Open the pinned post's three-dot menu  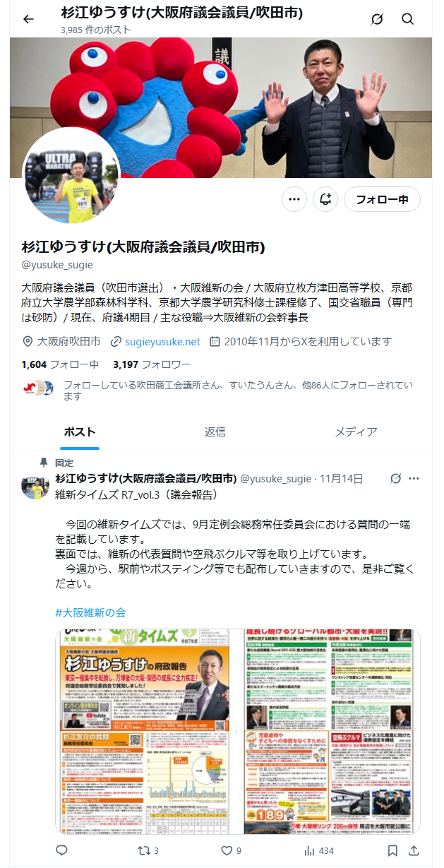click(x=414, y=479)
